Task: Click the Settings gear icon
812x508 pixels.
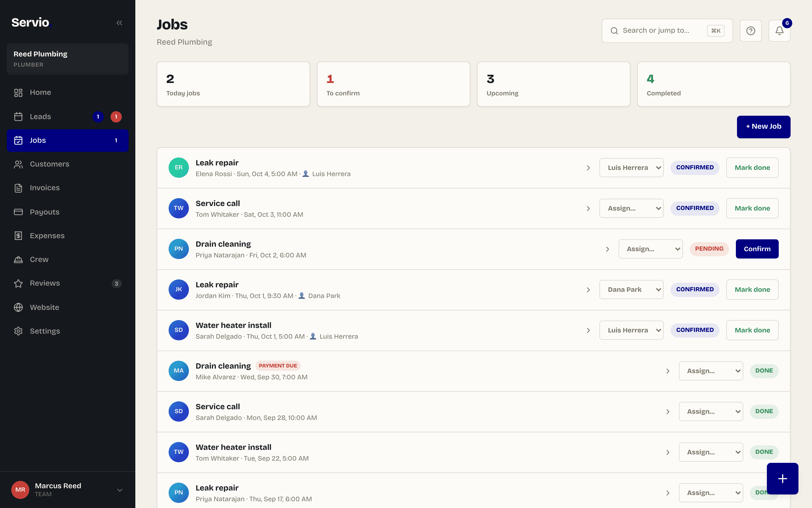Action: coord(18,331)
